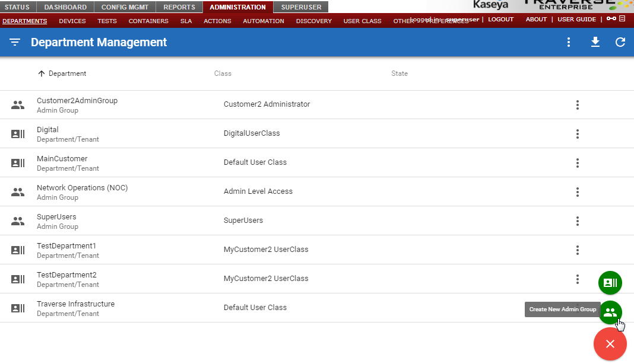Select the Traverse Infrastructure name
634x364 pixels.
tap(75, 304)
